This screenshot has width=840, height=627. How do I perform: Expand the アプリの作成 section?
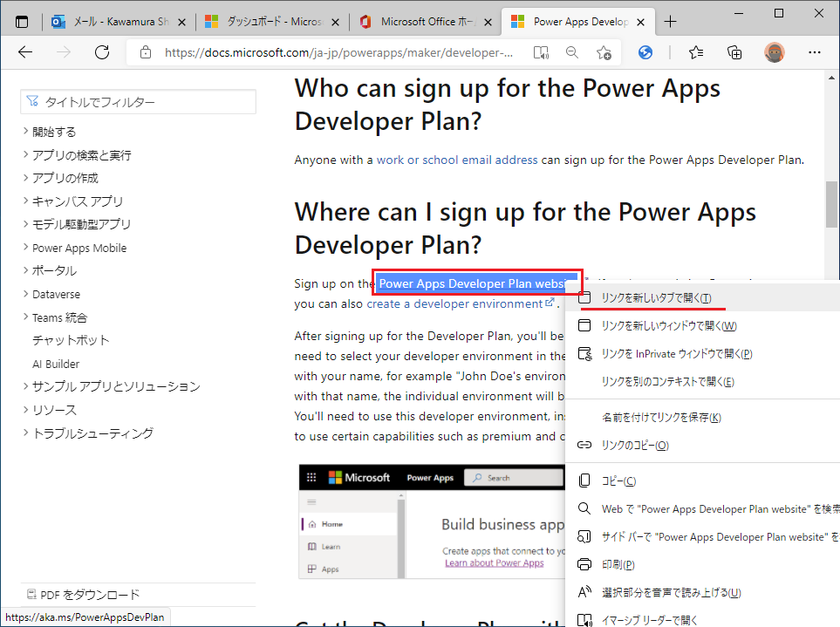click(60, 178)
